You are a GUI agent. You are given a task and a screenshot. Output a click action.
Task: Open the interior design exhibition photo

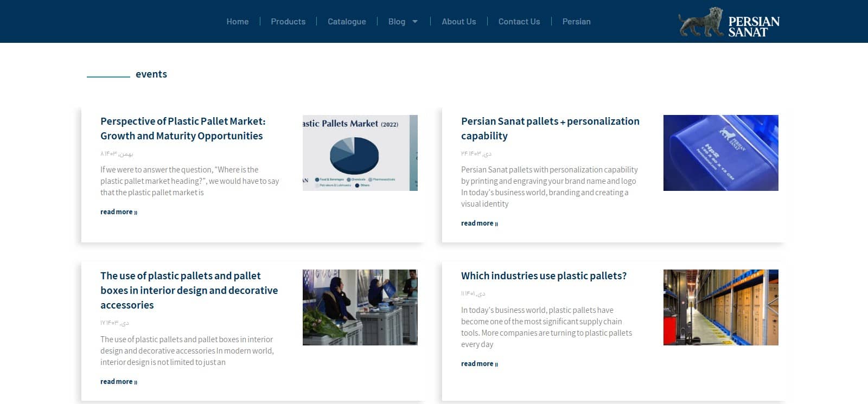tap(360, 307)
